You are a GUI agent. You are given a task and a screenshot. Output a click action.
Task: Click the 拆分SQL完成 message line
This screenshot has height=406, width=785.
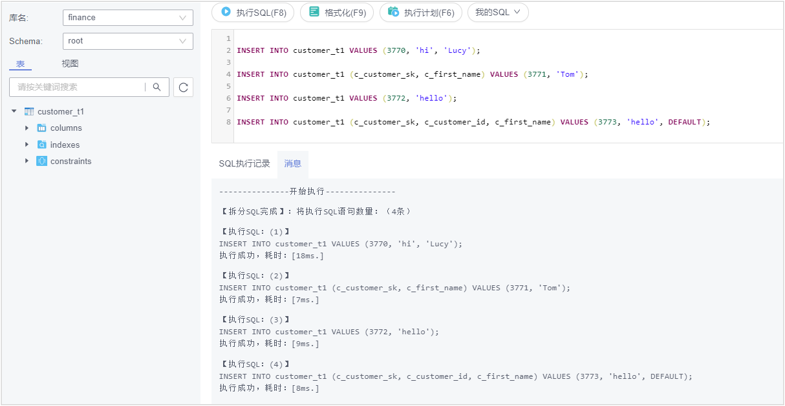pos(316,211)
